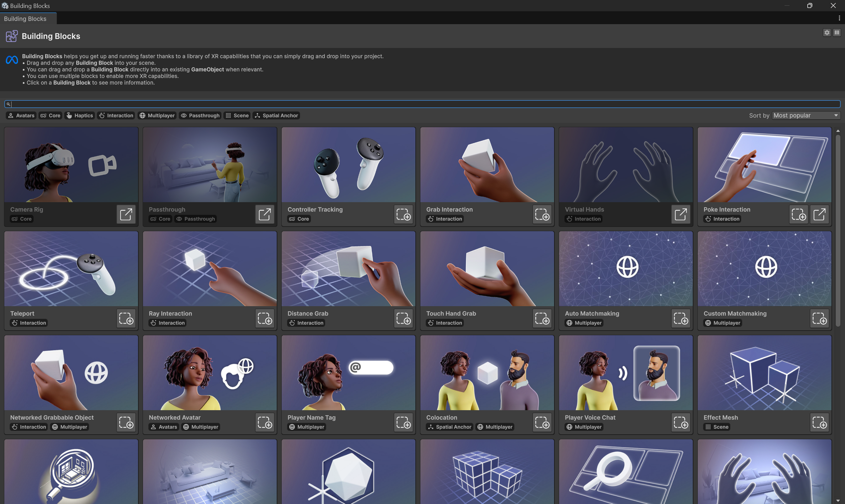Add Custom Matchmaking block to scene
845x504 pixels.
[x=819, y=318]
